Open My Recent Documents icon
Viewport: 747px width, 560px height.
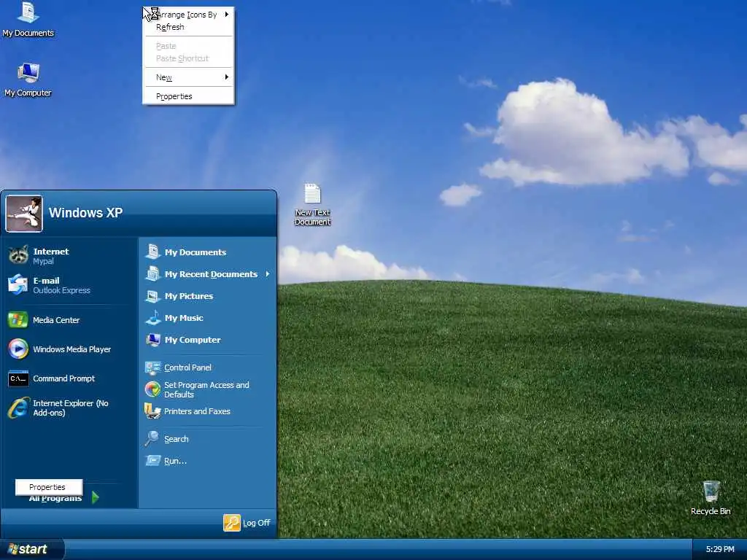pos(153,273)
